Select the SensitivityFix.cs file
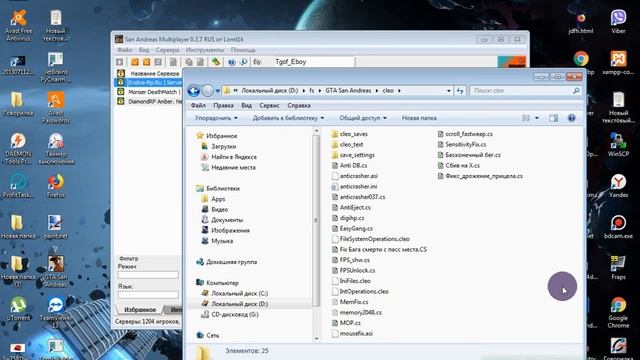The image size is (640, 360). point(462,144)
